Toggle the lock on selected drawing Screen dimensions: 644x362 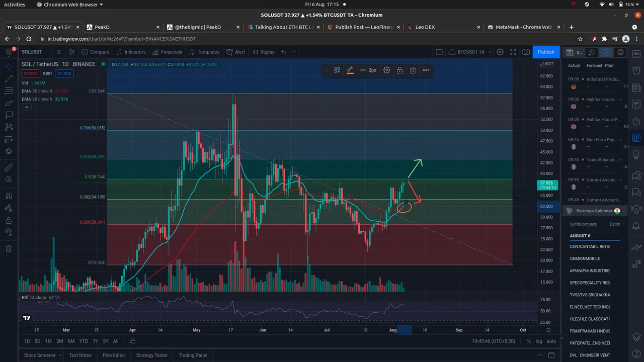pos(399,70)
